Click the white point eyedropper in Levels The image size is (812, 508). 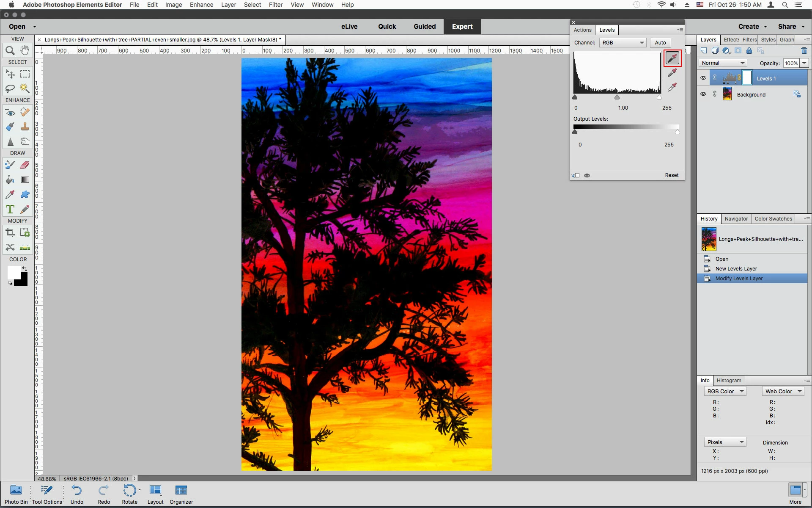[672, 87]
